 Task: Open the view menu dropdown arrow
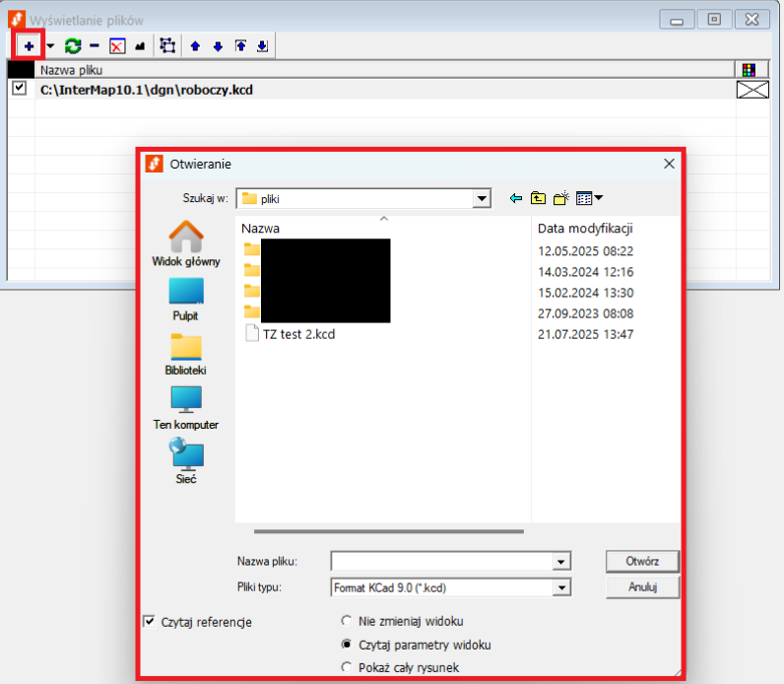(x=598, y=198)
